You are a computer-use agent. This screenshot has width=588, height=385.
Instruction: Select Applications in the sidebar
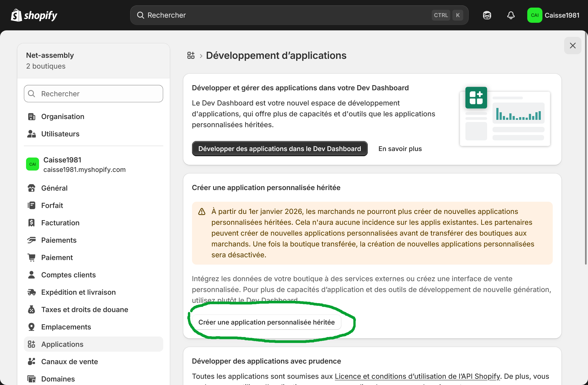tap(94, 344)
